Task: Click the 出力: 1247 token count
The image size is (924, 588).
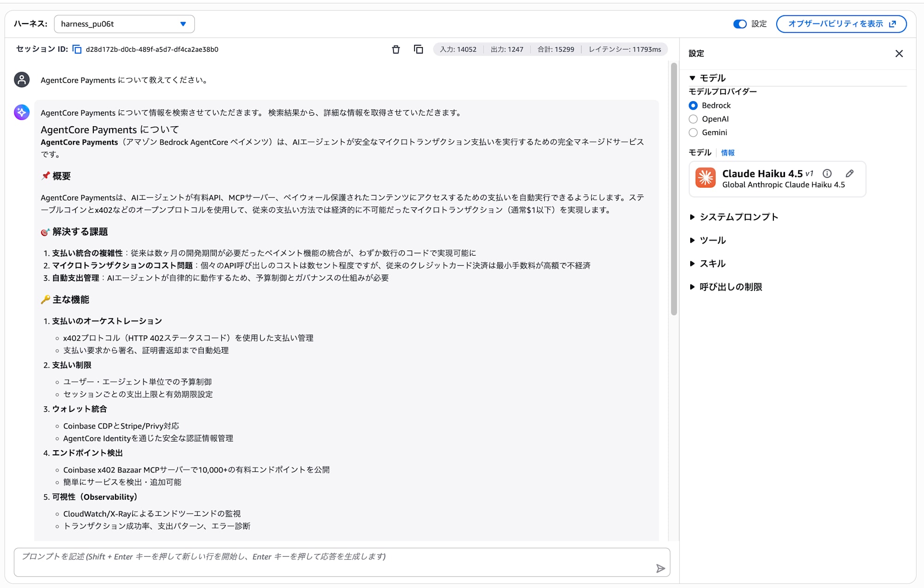Action: (x=507, y=49)
